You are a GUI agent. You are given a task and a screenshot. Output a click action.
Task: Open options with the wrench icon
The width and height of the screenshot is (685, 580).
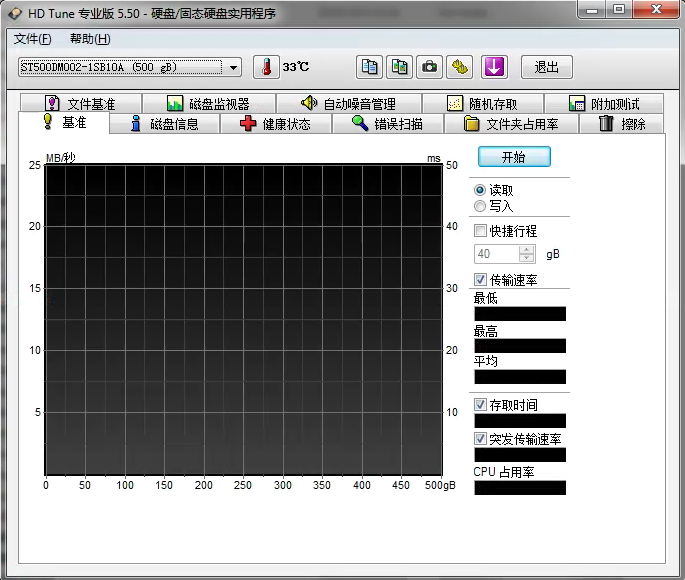[x=459, y=67]
